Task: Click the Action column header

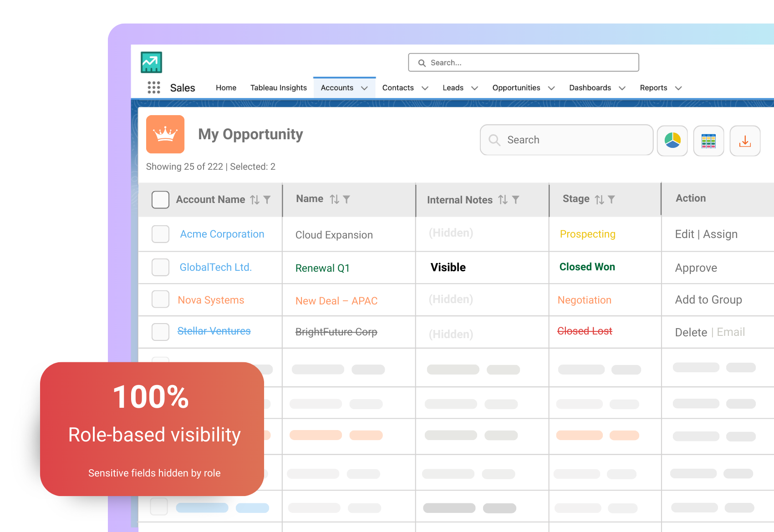Action: (691, 198)
